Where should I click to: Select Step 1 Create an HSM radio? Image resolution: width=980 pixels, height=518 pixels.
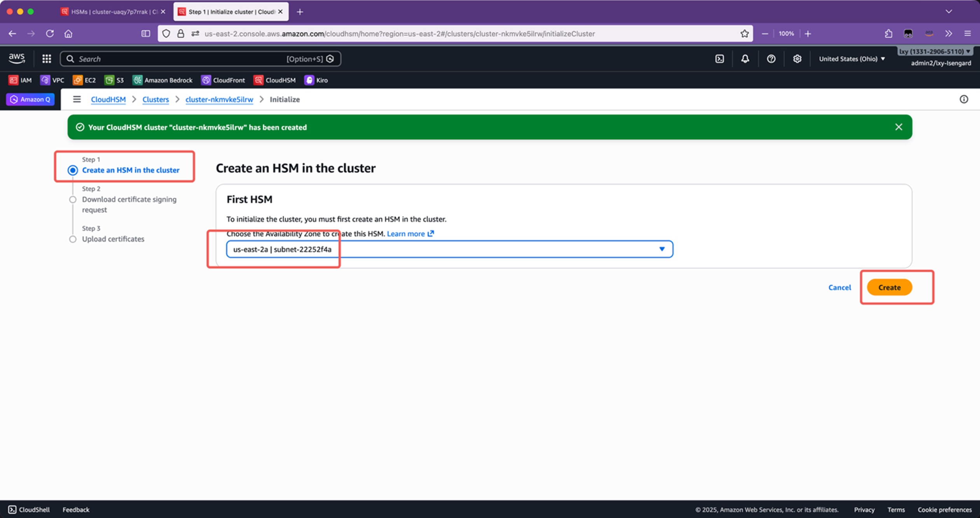(73, 170)
